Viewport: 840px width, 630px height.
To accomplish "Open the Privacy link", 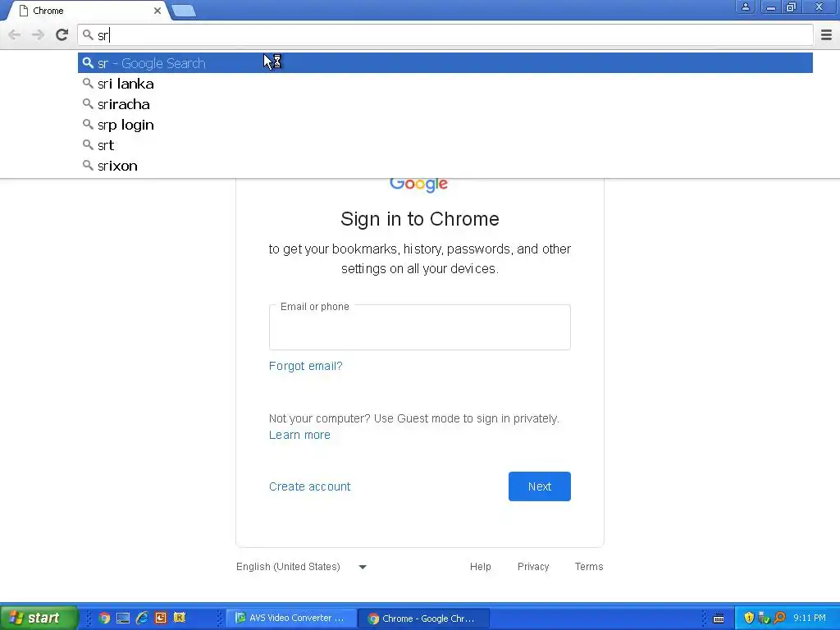I will [533, 567].
